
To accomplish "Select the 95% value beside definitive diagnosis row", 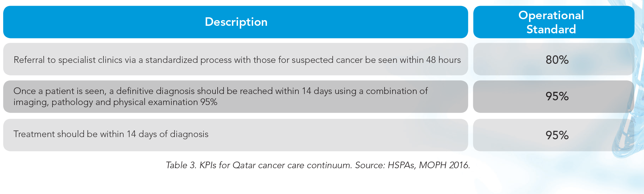I will click(557, 96).
